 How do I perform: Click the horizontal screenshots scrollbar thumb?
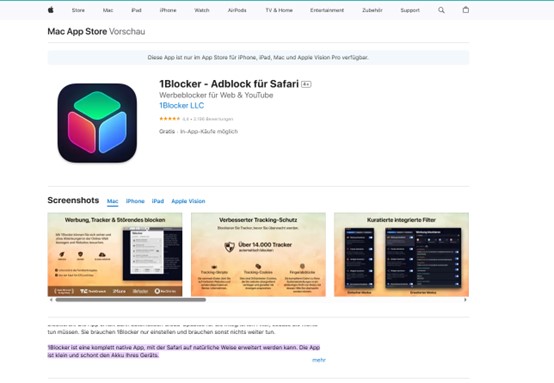[130, 300]
